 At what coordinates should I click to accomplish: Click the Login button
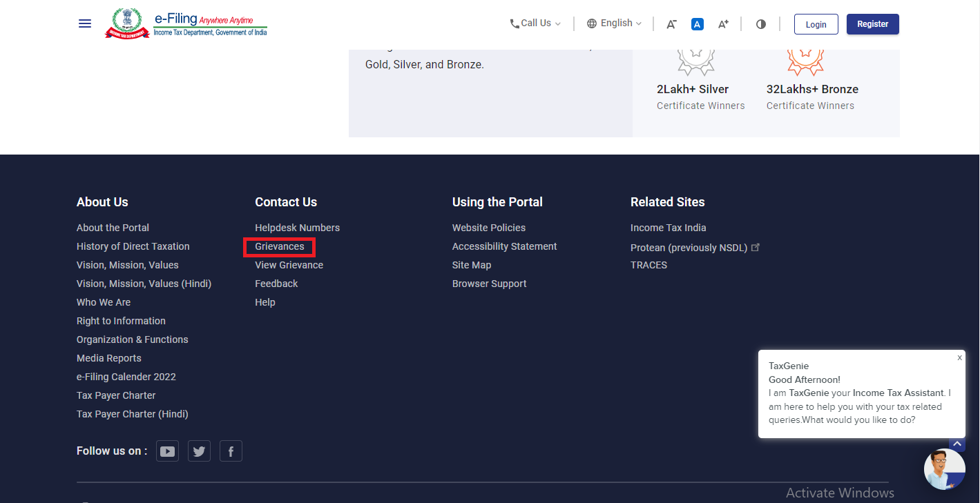tap(816, 24)
